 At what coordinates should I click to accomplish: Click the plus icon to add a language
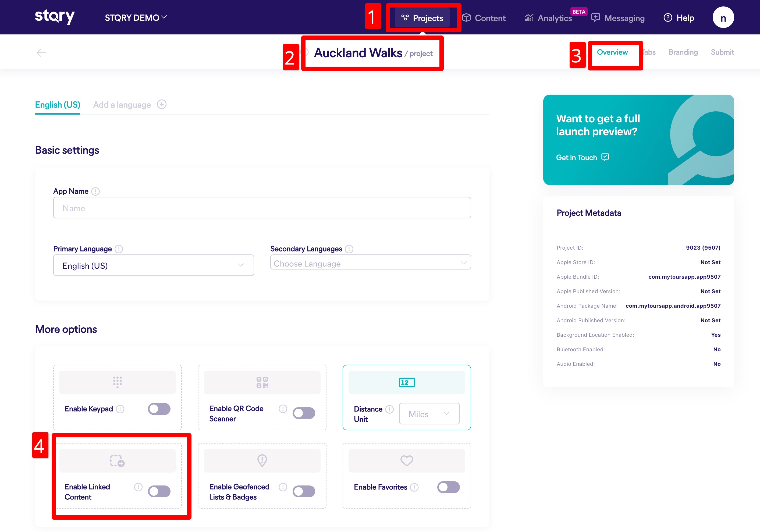pos(162,105)
